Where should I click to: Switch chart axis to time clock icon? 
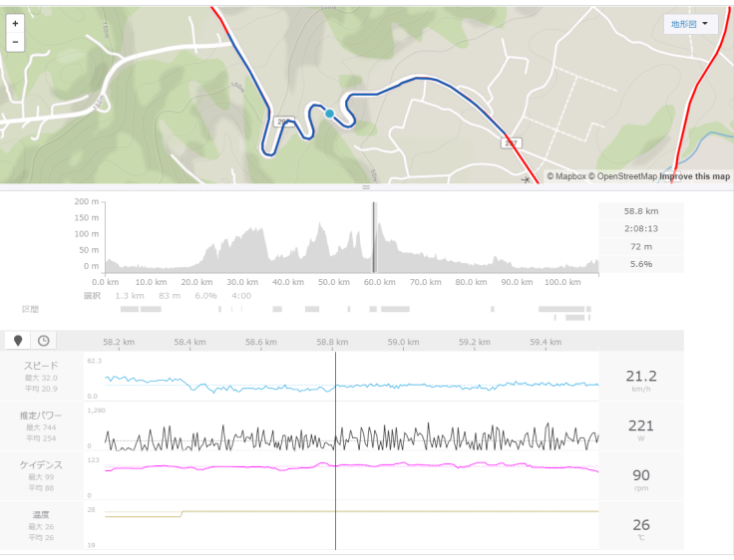[44, 341]
